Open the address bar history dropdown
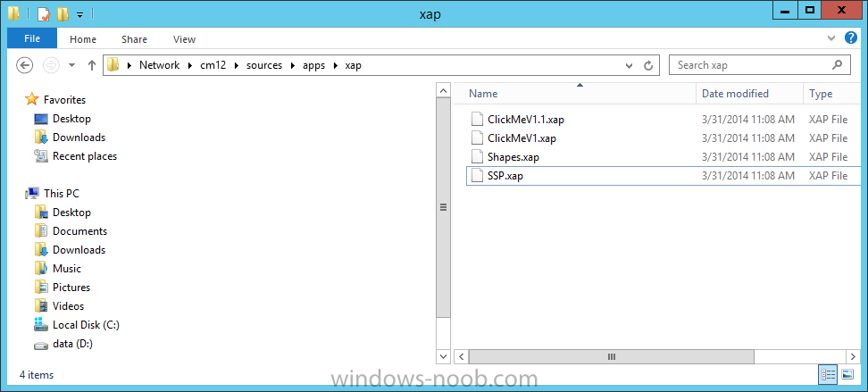Viewport: 868px width, 392px height. [x=629, y=65]
